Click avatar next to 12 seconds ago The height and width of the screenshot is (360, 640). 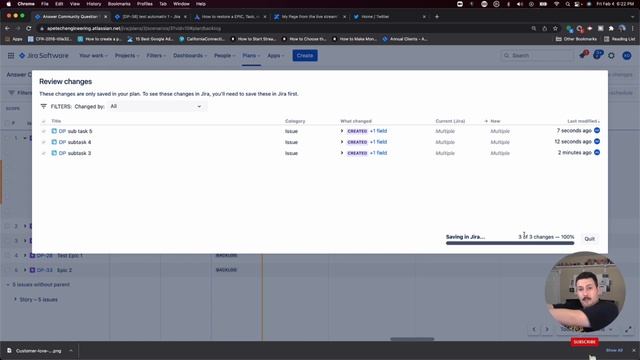597,142
